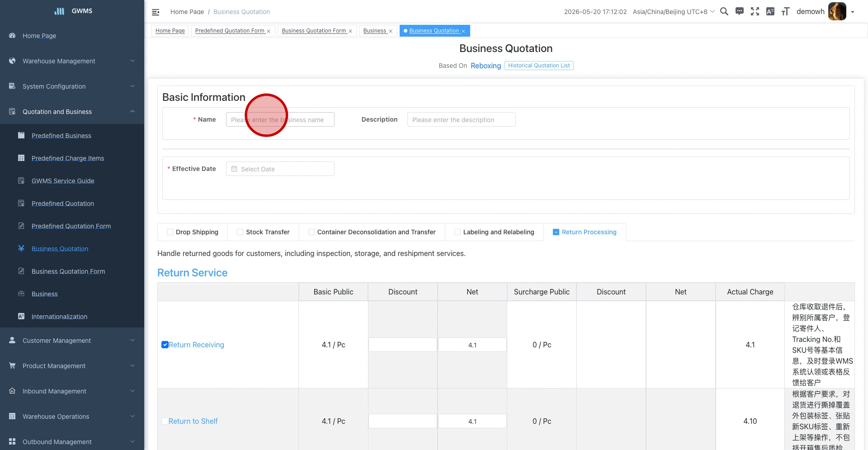
Task: Open the Effective Date picker field
Action: (x=280, y=169)
